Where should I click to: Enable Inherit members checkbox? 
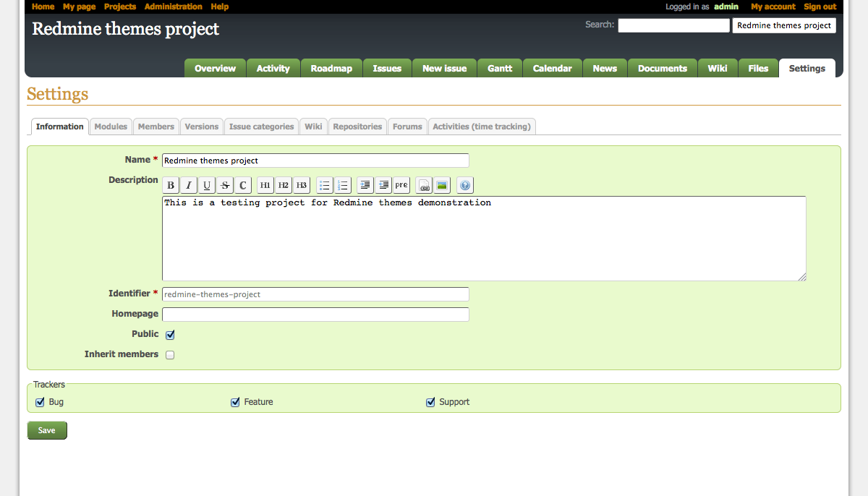[170, 355]
